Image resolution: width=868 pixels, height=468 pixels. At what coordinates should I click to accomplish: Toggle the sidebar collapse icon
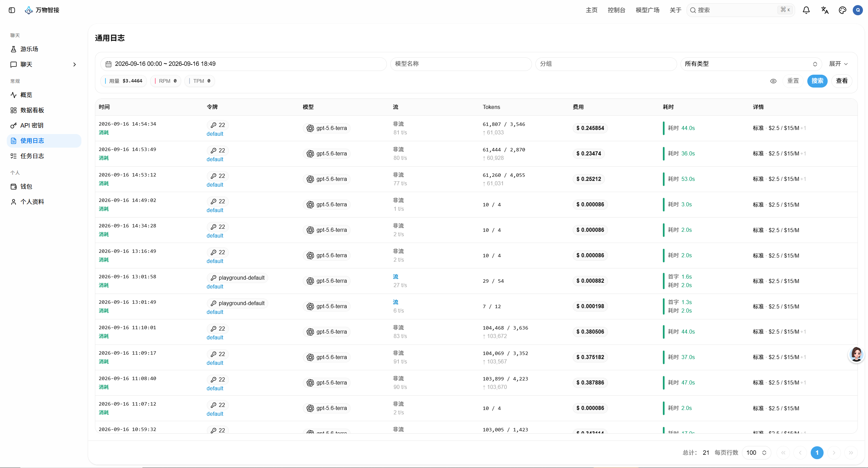tap(12, 10)
